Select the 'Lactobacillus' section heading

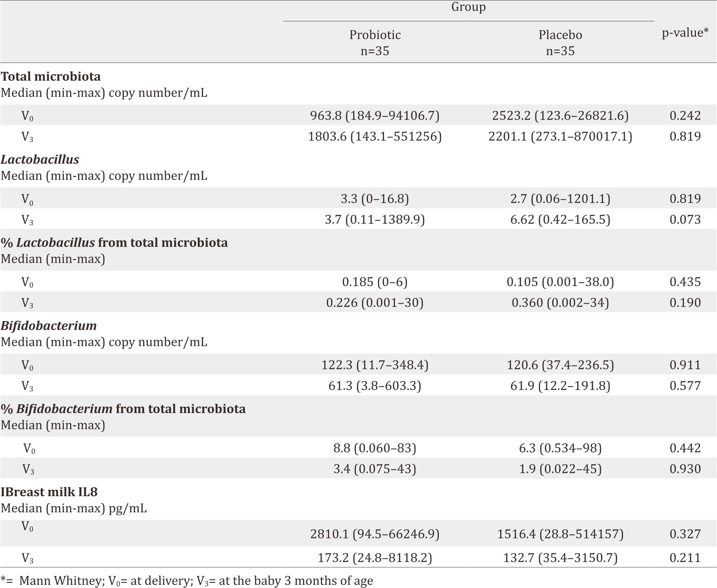tap(40, 159)
